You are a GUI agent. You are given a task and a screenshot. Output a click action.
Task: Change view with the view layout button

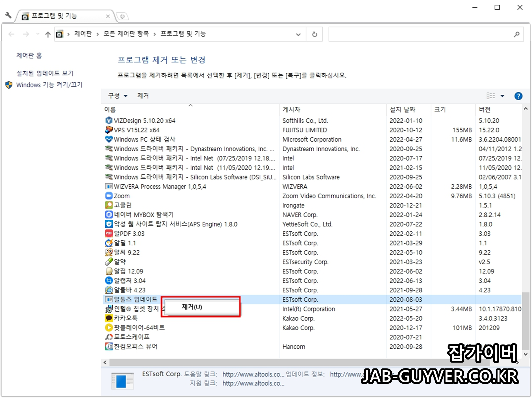coord(491,96)
